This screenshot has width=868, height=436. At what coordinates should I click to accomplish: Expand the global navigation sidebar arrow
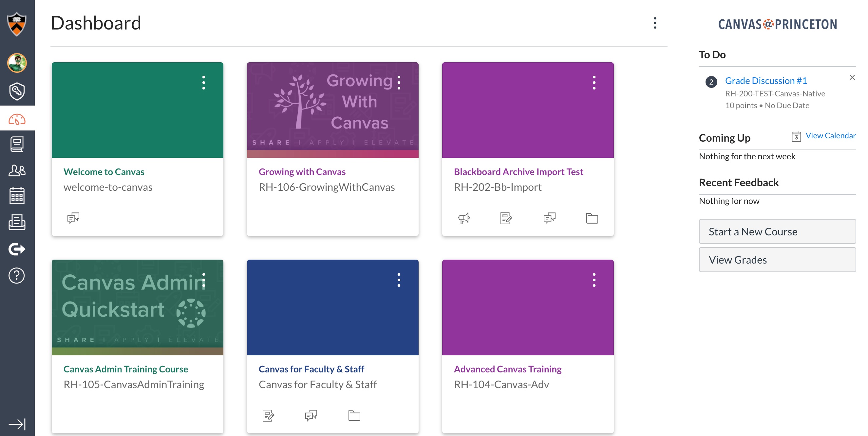(17, 424)
